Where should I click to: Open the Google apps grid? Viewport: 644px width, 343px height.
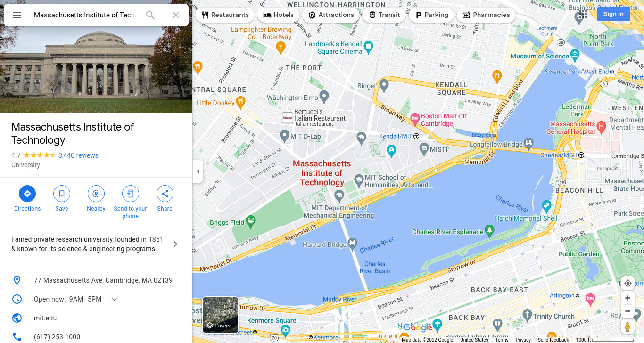click(583, 15)
